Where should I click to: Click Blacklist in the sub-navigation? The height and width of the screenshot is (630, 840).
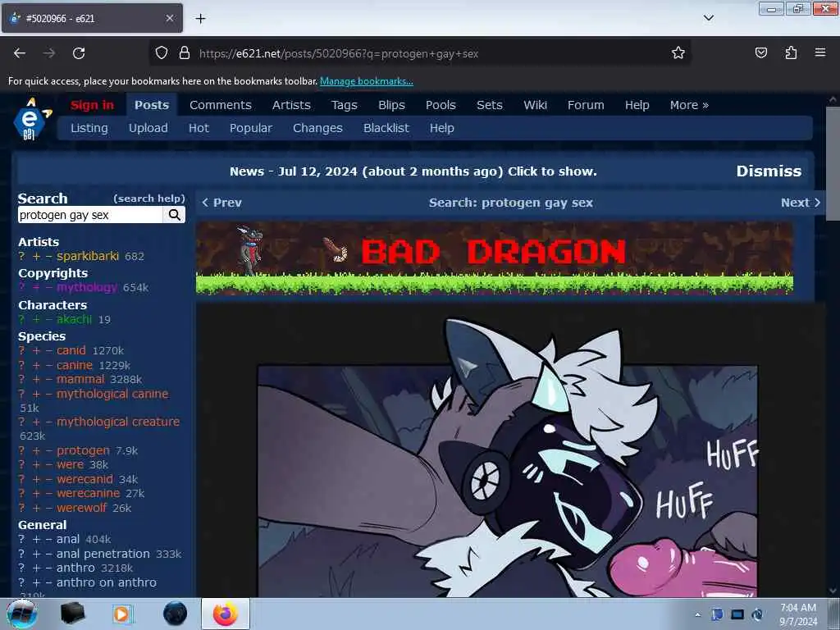pos(386,128)
